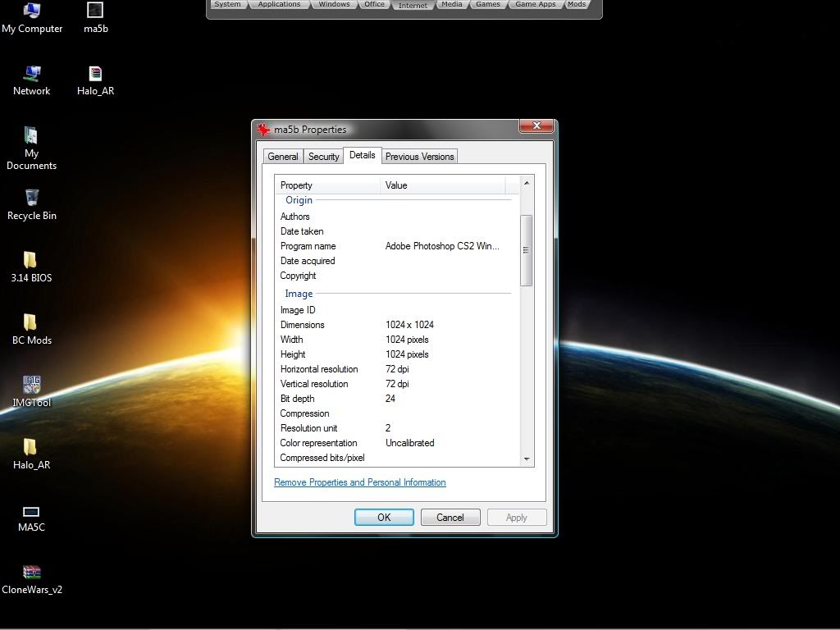This screenshot has width=840, height=630.
Task: Open the System dock tab
Action: [x=228, y=4]
